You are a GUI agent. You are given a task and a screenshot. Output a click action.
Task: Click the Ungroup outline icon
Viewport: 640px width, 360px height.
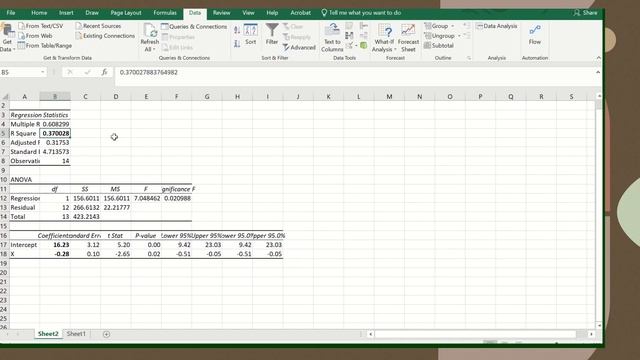(428, 36)
